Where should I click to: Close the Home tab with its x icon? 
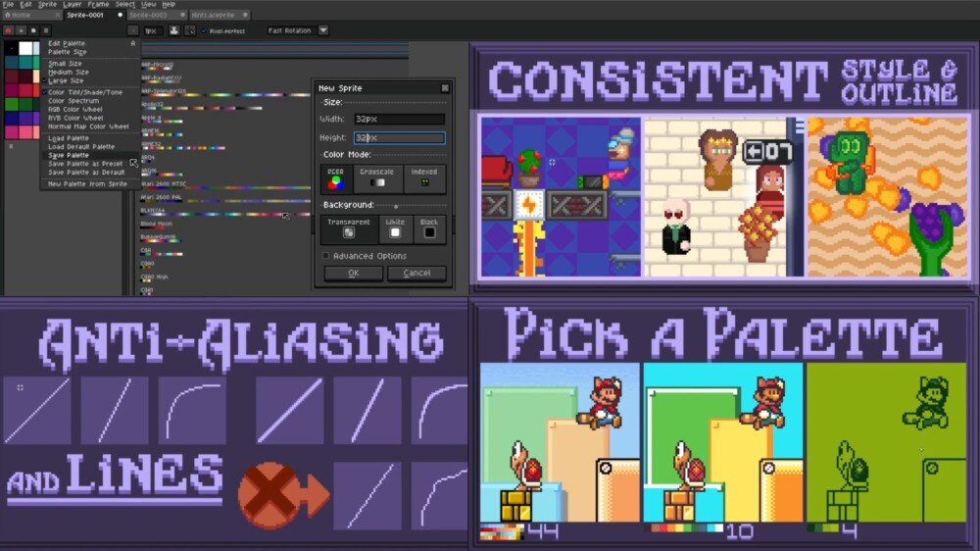57,15
